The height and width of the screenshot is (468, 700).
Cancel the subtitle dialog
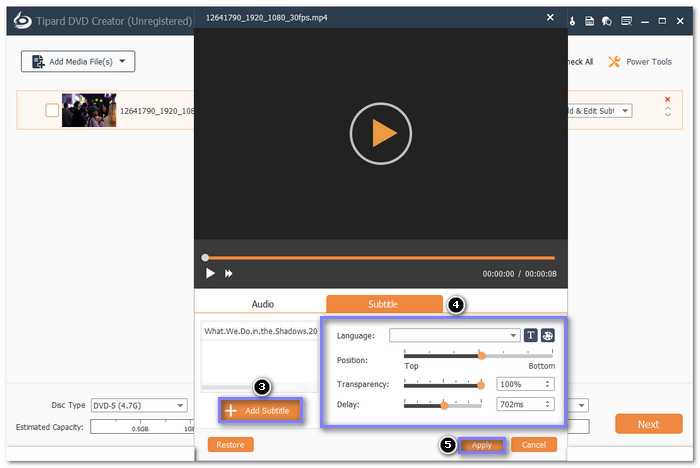click(x=534, y=445)
